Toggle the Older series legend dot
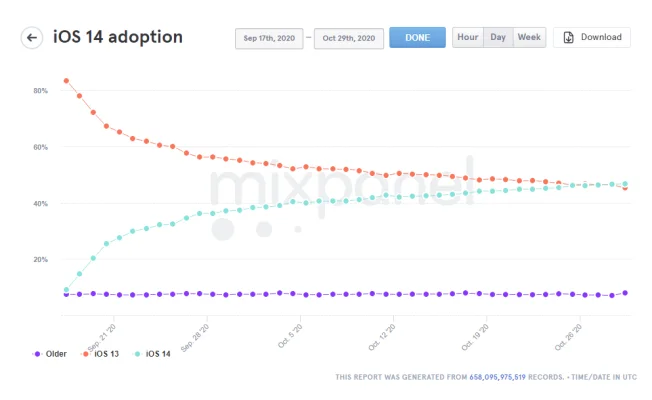 37,354
